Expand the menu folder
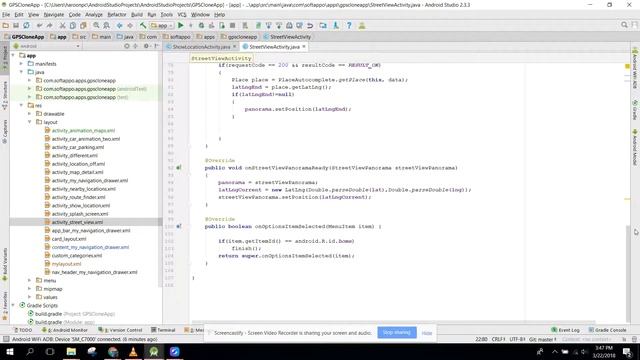The image size is (640, 360). (x=29, y=280)
